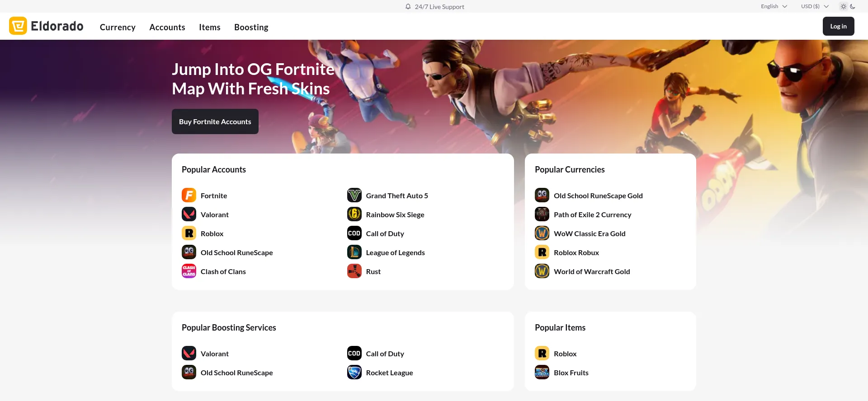Open the World of Warcraft Gold link
Viewport: 868px width, 401px height.
592,271
